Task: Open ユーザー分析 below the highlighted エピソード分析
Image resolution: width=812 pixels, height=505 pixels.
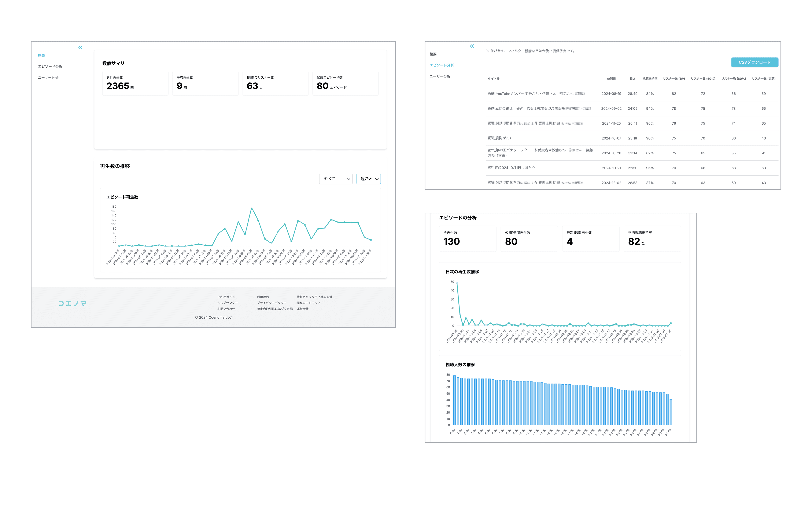Action: point(440,76)
